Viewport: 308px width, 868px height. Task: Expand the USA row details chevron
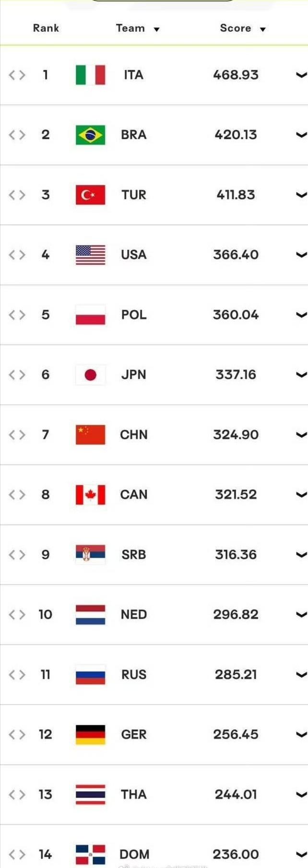[x=301, y=255]
